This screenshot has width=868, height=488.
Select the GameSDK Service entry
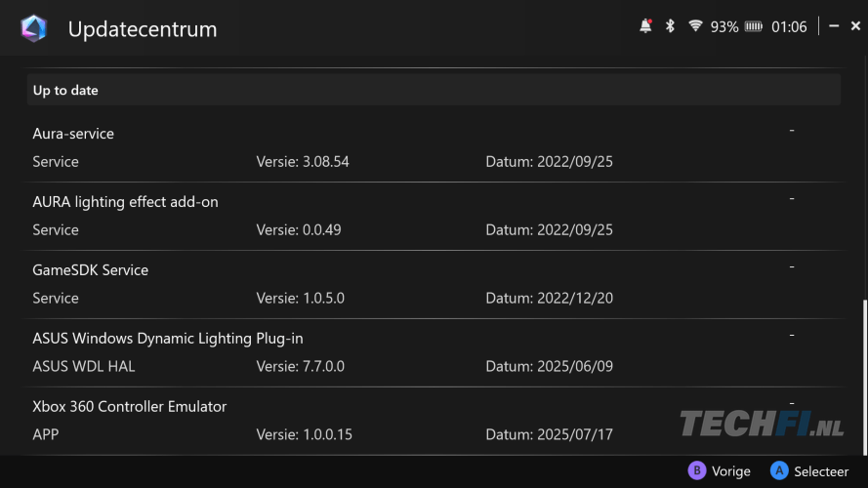click(x=91, y=270)
